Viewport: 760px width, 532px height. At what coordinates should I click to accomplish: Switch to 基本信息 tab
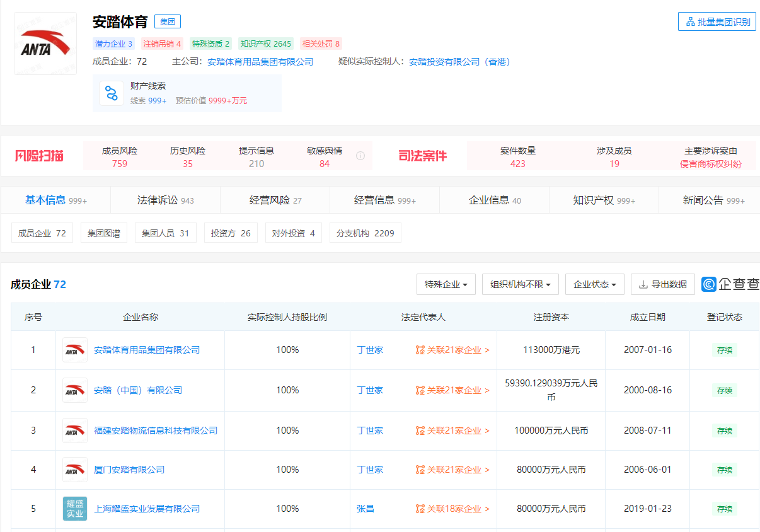click(56, 200)
